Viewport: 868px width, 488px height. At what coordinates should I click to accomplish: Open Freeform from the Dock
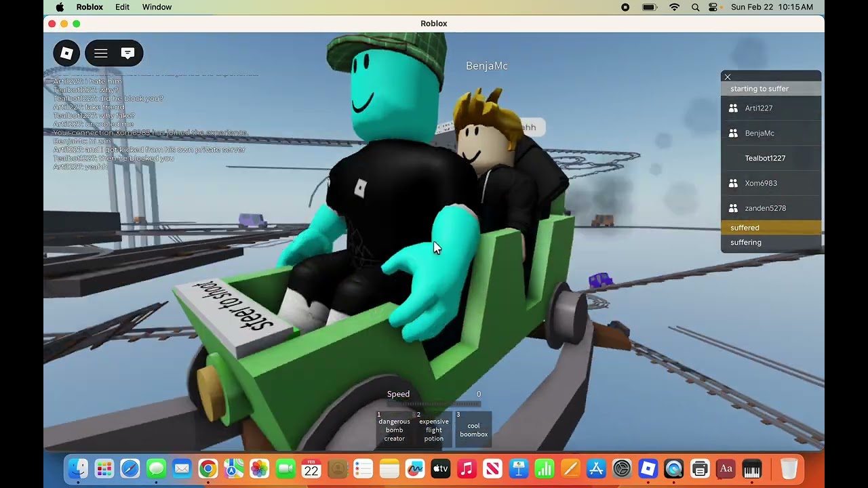(x=415, y=468)
